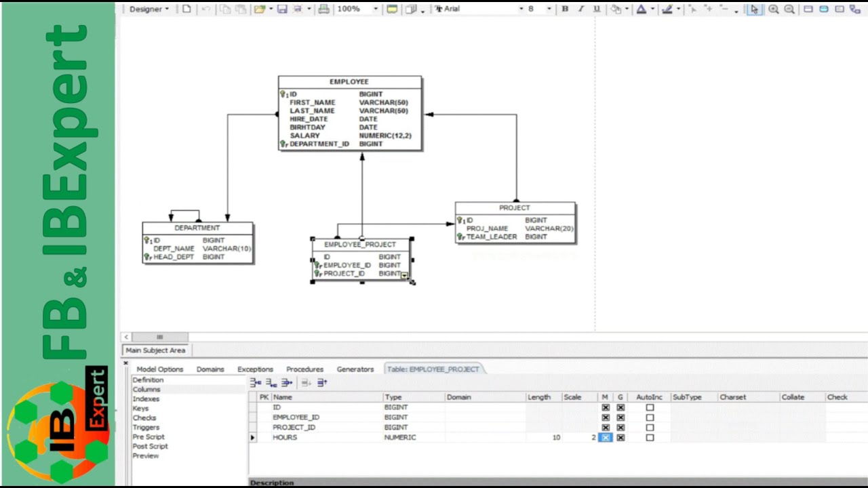Select the EMPLOYEE table header in diagram
Image resolution: width=868 pixels, height=488 pixels.
[x=349, y=82]
